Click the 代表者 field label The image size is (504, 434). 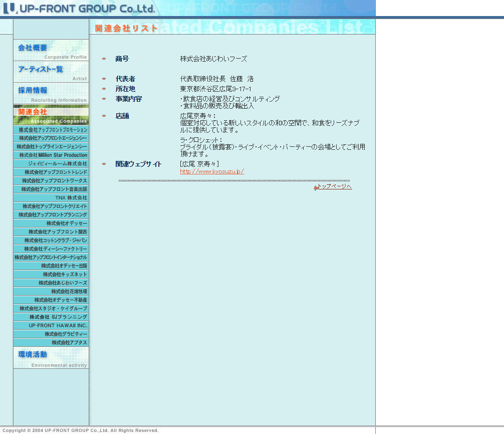125,79
